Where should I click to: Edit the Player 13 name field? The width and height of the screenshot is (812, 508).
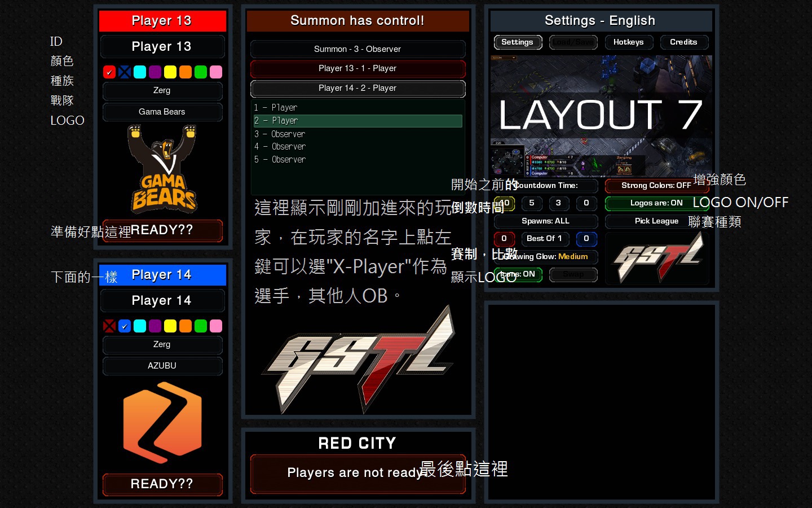click(x=162, y=46)
